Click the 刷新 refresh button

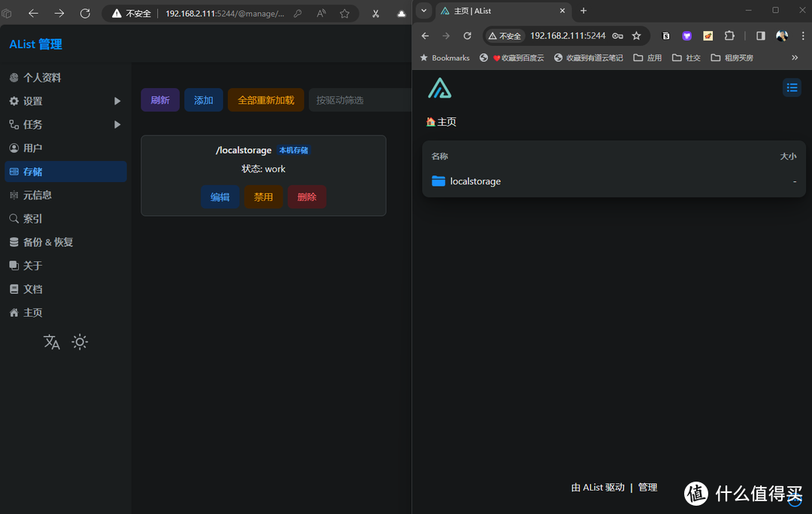tap(160, 100)
